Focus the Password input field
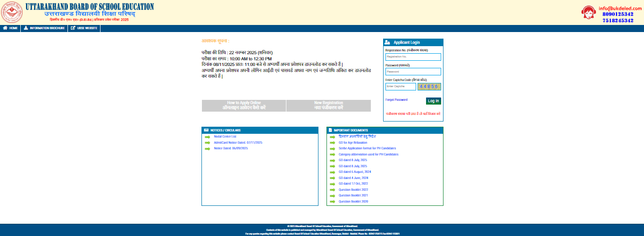644x236 pixels. 413,72
